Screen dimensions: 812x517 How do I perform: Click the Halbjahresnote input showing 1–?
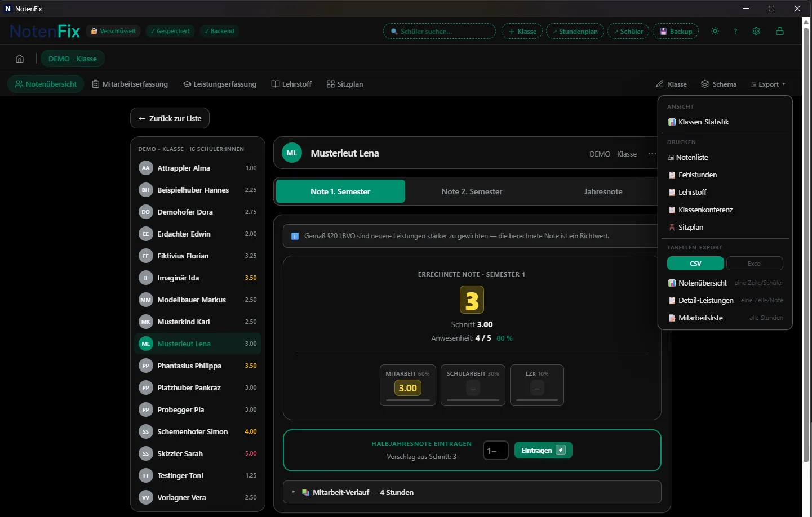click(496, 451)
